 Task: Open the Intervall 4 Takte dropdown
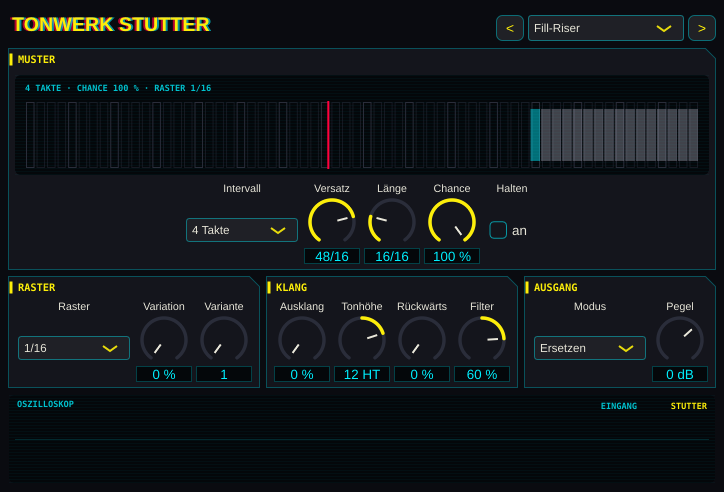241,230
